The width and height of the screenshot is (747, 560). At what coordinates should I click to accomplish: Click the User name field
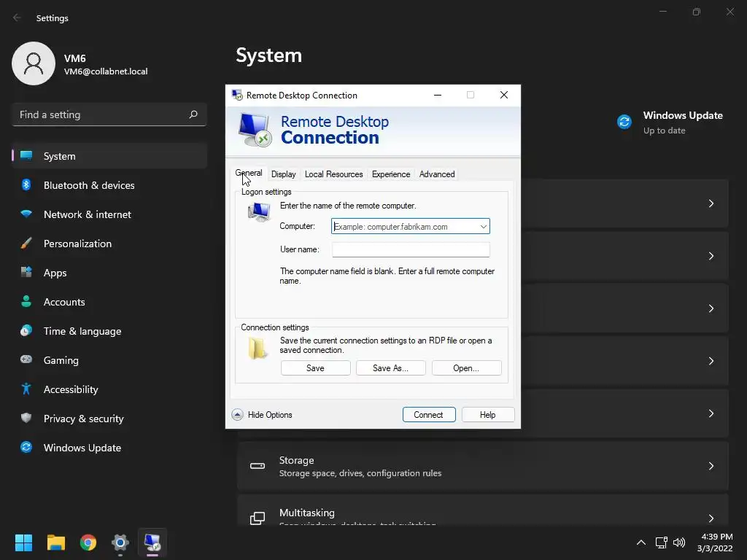coord(411,249)
